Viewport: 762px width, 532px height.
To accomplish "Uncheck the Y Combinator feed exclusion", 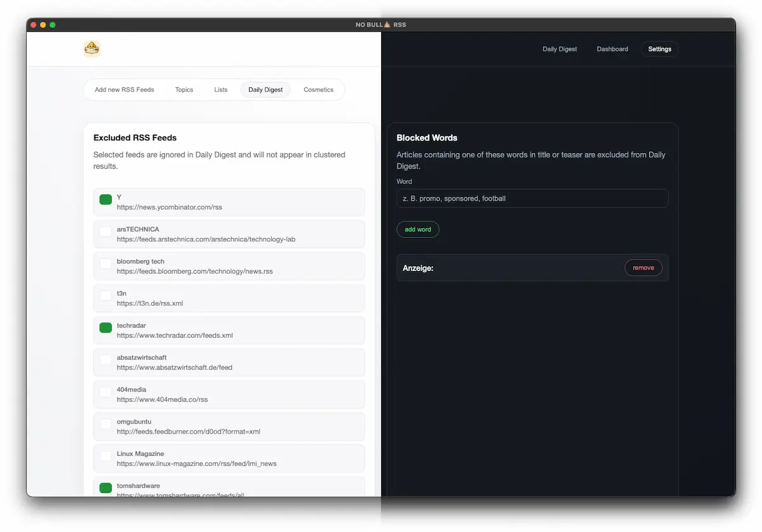I will [105, 199].
